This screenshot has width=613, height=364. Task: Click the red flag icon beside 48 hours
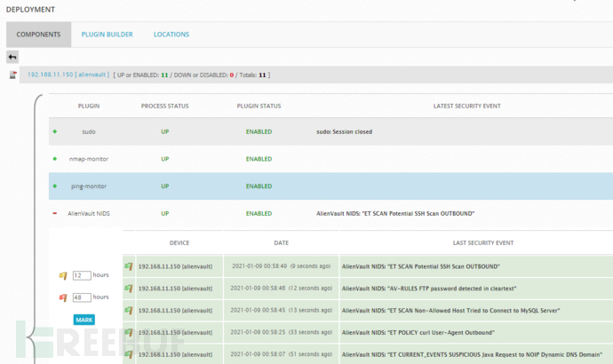pyautogui.click(x=63, y=297)
